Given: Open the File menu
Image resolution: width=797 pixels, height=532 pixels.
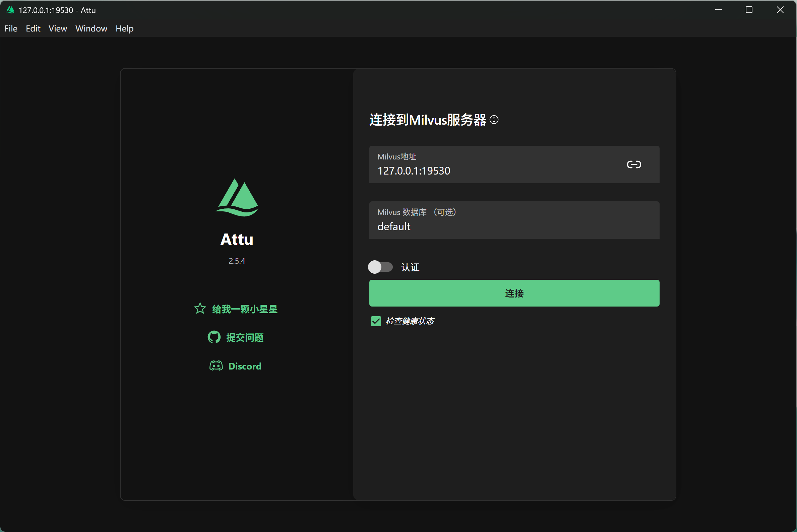Looking at the screenshot, I should click(11, 28).
